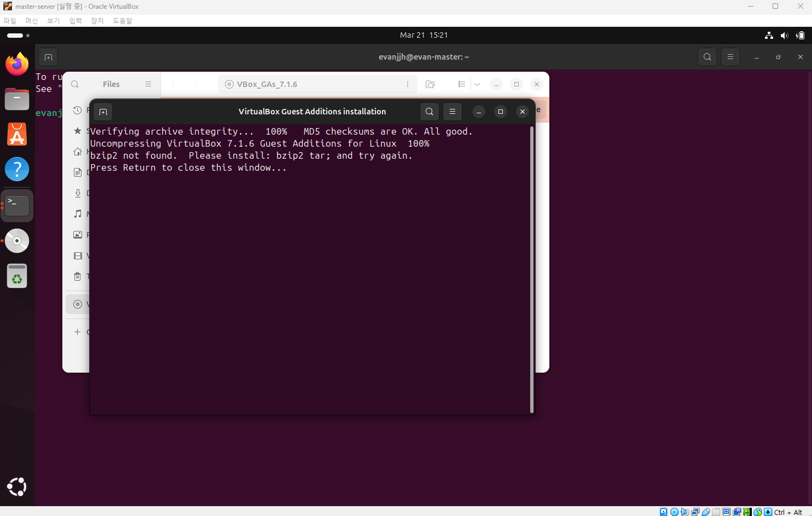
Task: Click VirtualBox hard disk activity indicator
Action: click(x=664, y=512)
